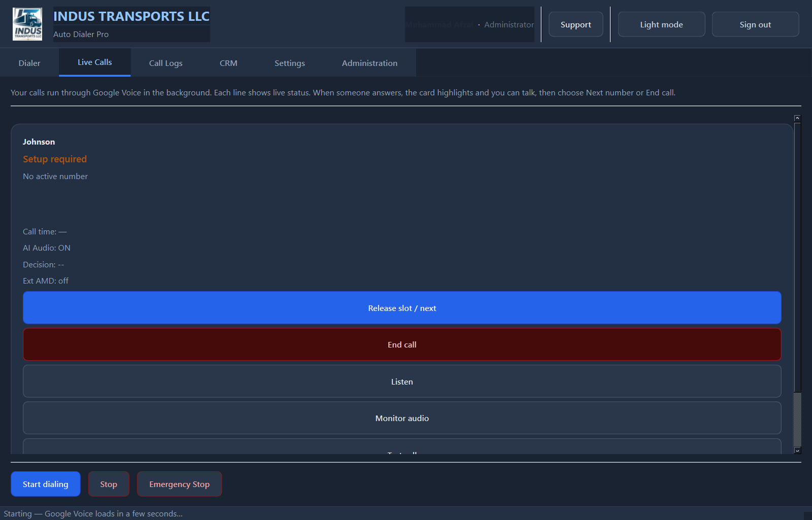Click the No active number text
This screenshot has height=520, width=812.
(x=55, y=176)
